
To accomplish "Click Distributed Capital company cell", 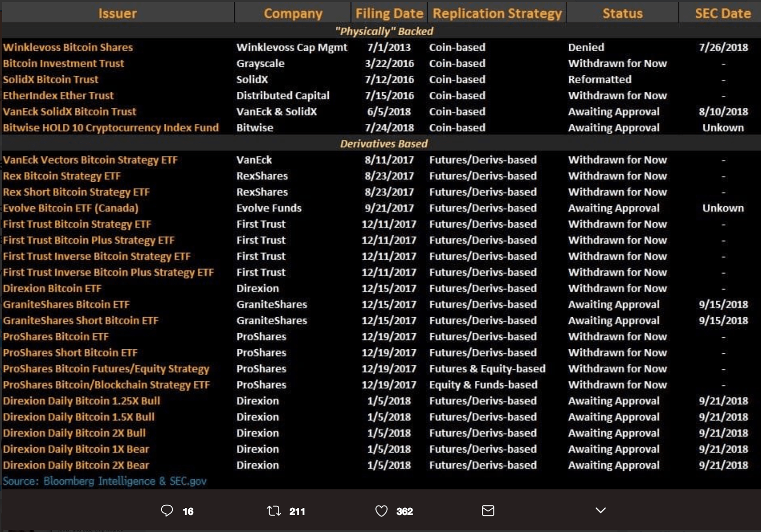I will click(283, 95).
